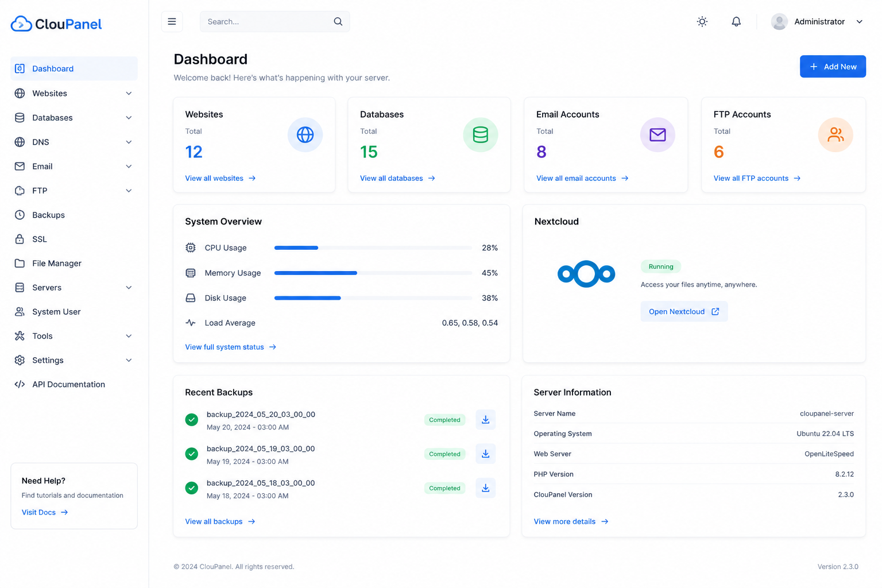This screenshot has height=588, width=882.
Task: Click the API Documentation code icon
Action: [x=20, y=384]
